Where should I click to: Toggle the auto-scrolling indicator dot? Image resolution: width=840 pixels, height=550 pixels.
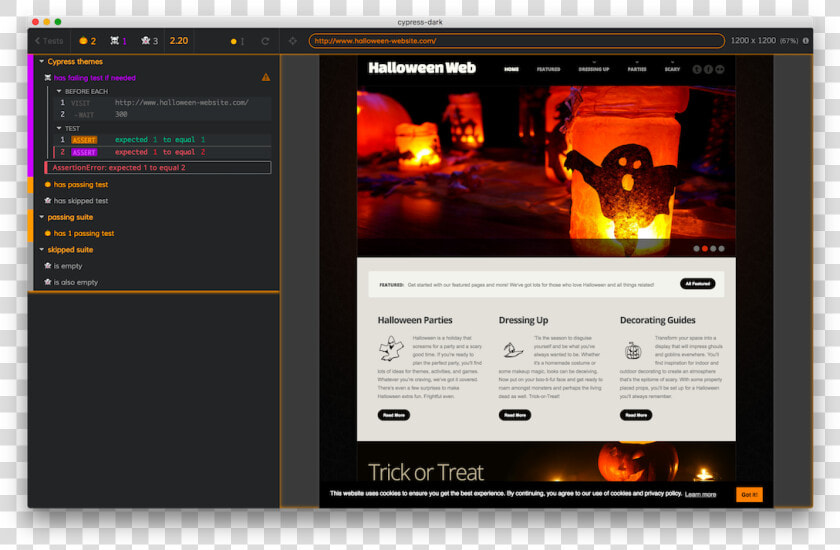234,41
